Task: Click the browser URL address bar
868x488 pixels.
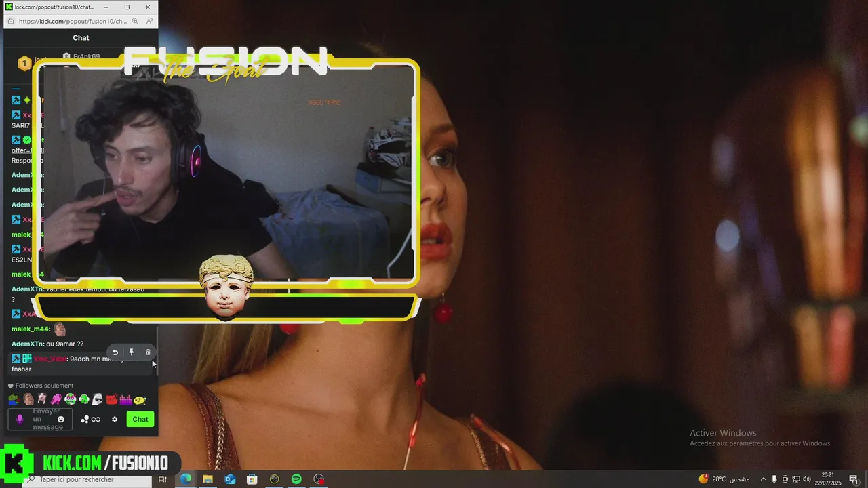Action: pos(73,21)
